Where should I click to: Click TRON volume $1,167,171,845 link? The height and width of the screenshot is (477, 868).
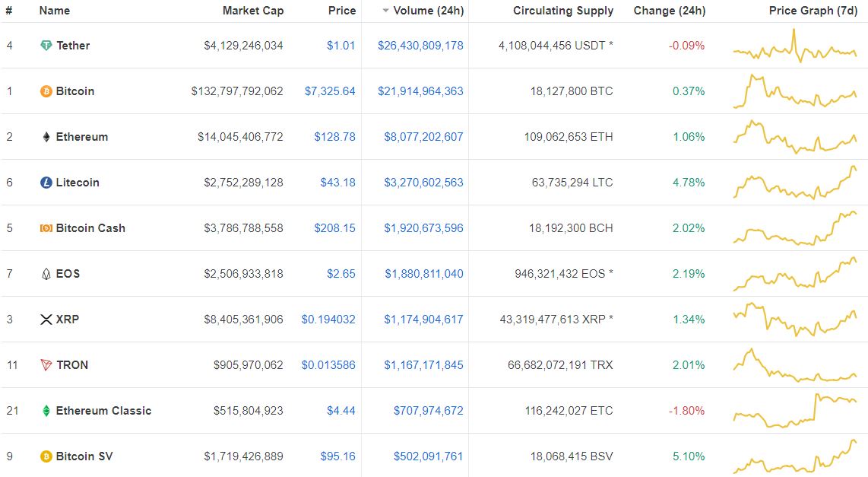423,365
